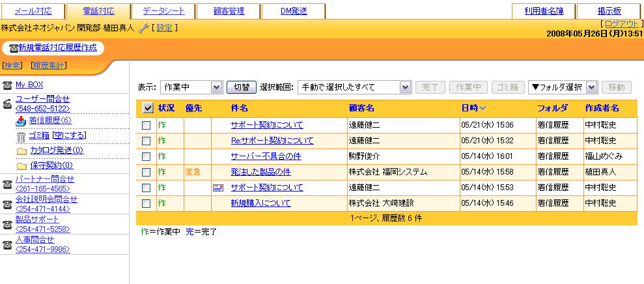Toggle the select-all checkbox in table header

147,108
